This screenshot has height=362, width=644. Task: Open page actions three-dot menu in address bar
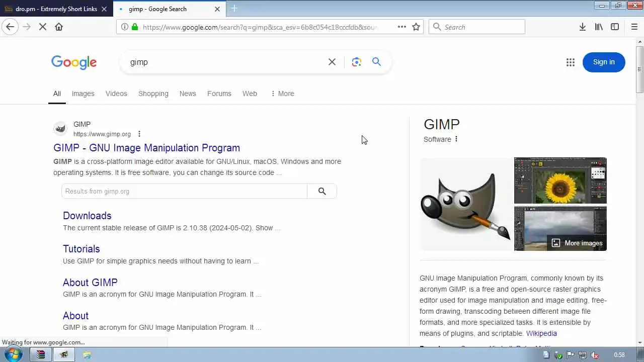click(x=401, y=27)
